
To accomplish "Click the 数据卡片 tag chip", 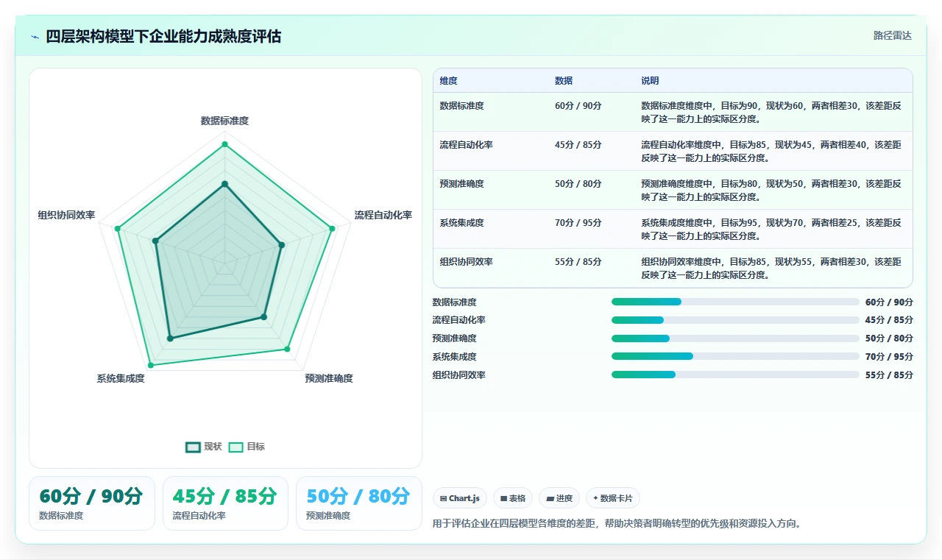I will tap(612, 498).
